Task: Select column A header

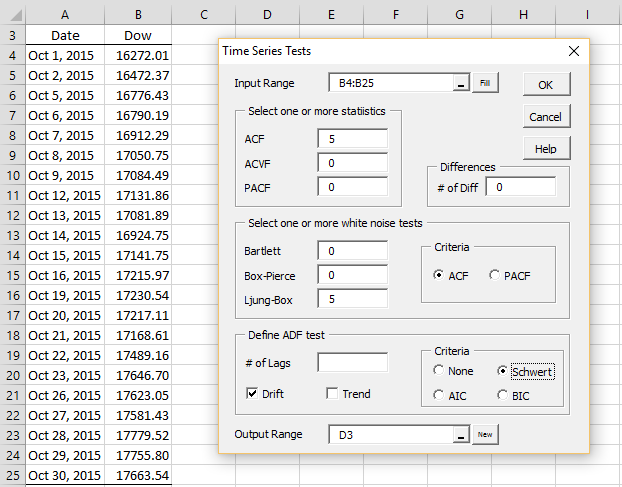Action: (65, 15)
